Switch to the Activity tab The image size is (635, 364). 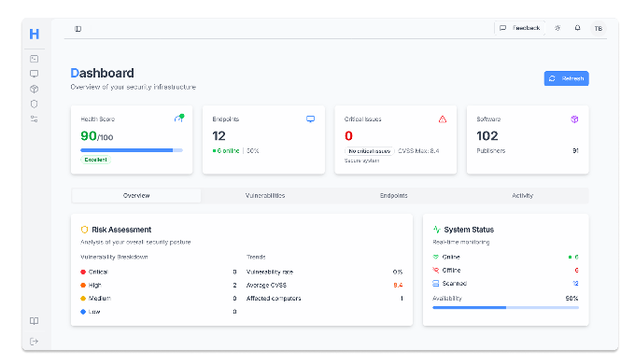[x=522, y=196]
